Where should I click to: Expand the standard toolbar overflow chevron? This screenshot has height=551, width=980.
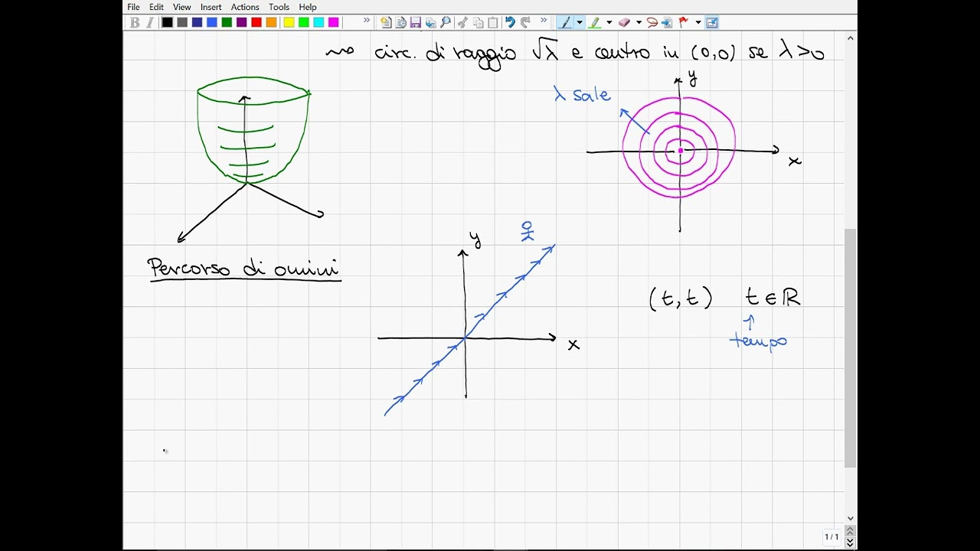click(544, 21)
